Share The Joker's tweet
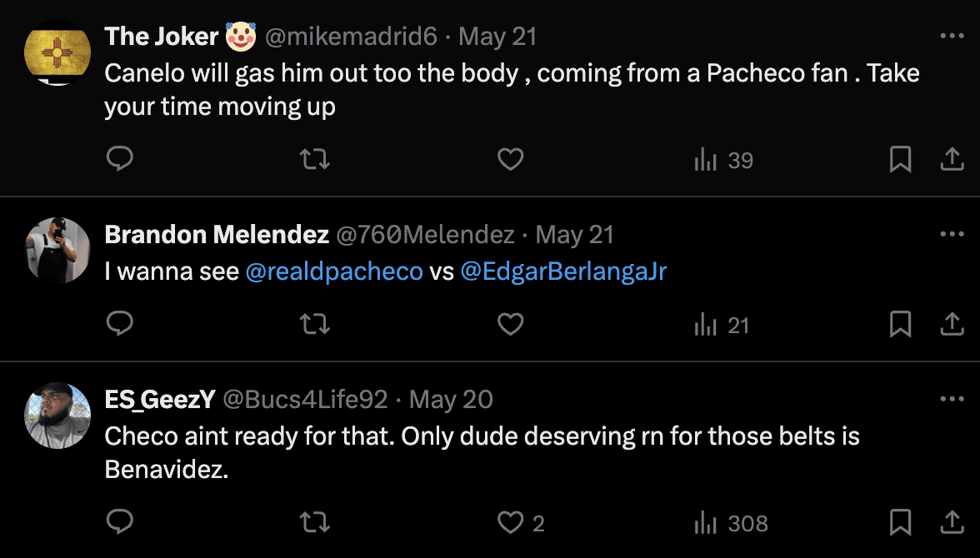This screenshot has height=558, width=980. point(952,159)
